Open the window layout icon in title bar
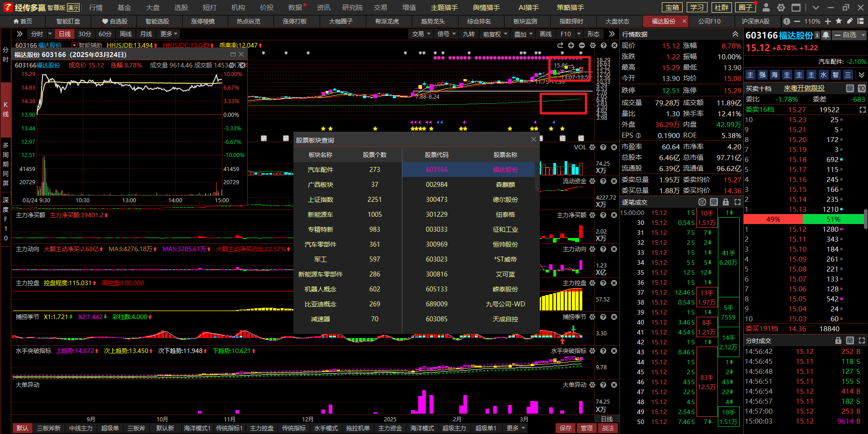The width and height of the screenshot is (868, 434). [x=796, y=8]
